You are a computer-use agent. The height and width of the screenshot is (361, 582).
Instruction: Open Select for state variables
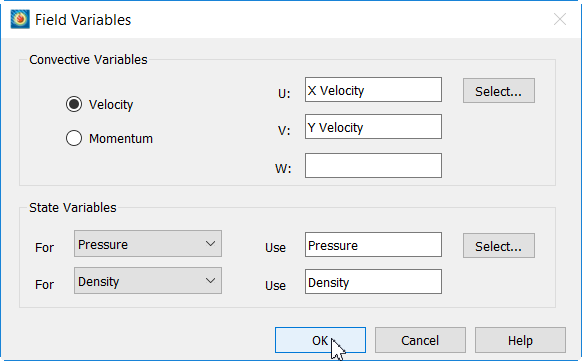tap(498, 246)
